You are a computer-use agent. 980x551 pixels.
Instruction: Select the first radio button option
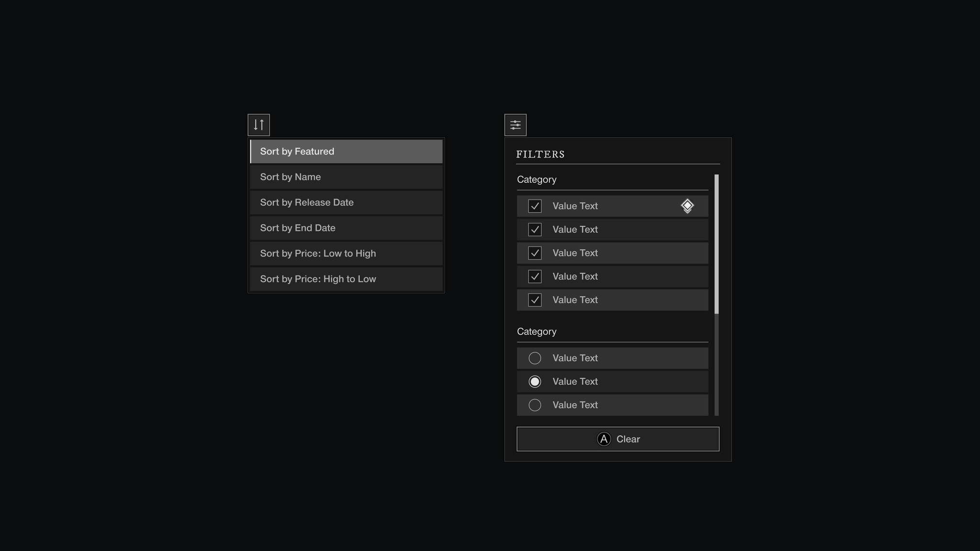click(x=535, y=358)
